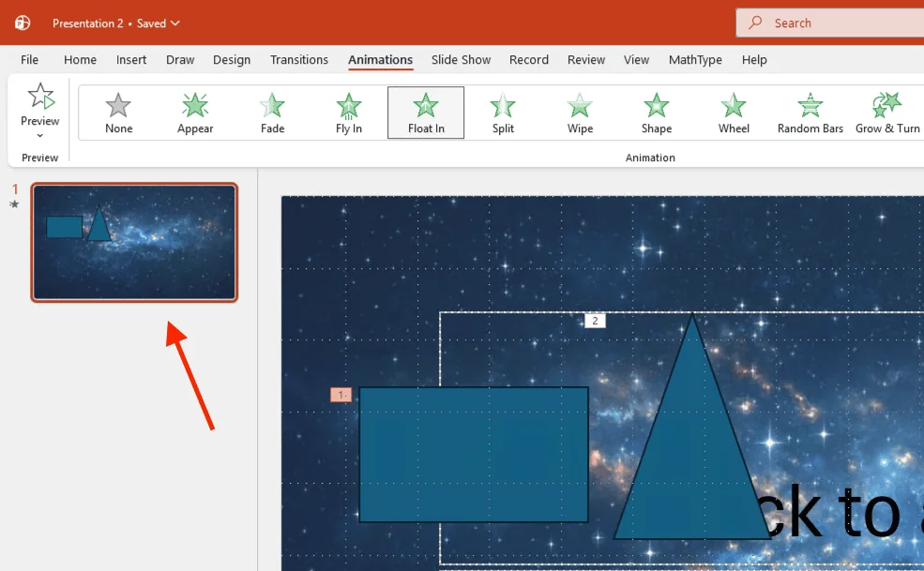The image size is (924, 571).
Task: Switch to the Home tab
Action: [80, 59]
